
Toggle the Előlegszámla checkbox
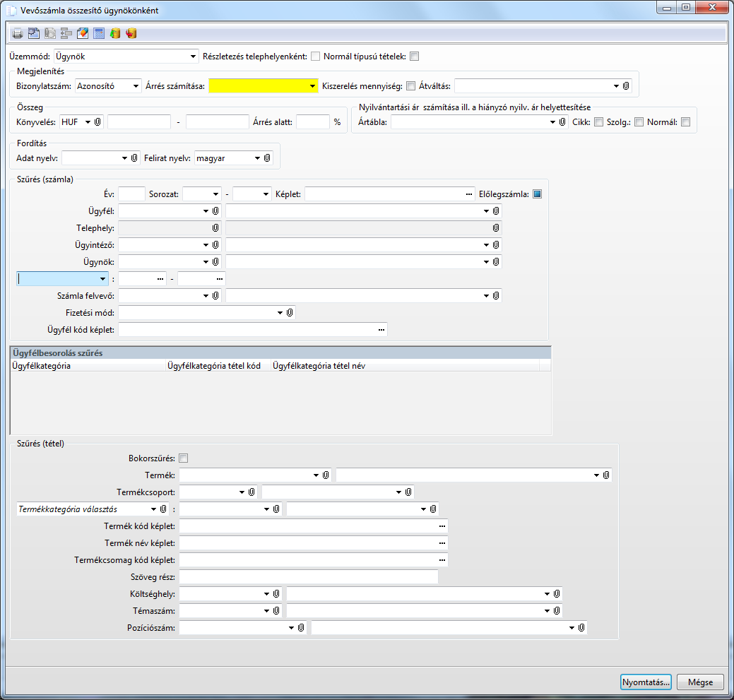tap(537, 194)
